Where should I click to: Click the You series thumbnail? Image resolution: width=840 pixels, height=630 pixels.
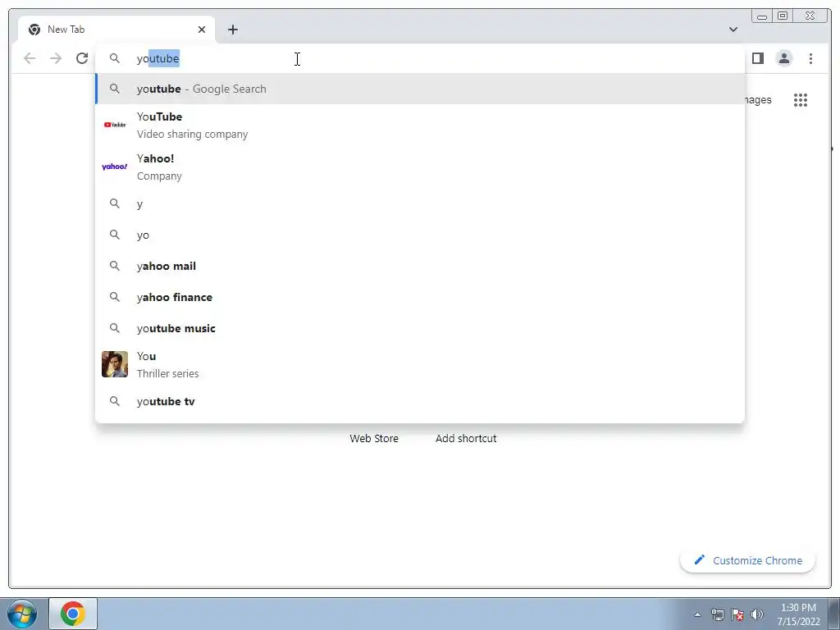115,364
